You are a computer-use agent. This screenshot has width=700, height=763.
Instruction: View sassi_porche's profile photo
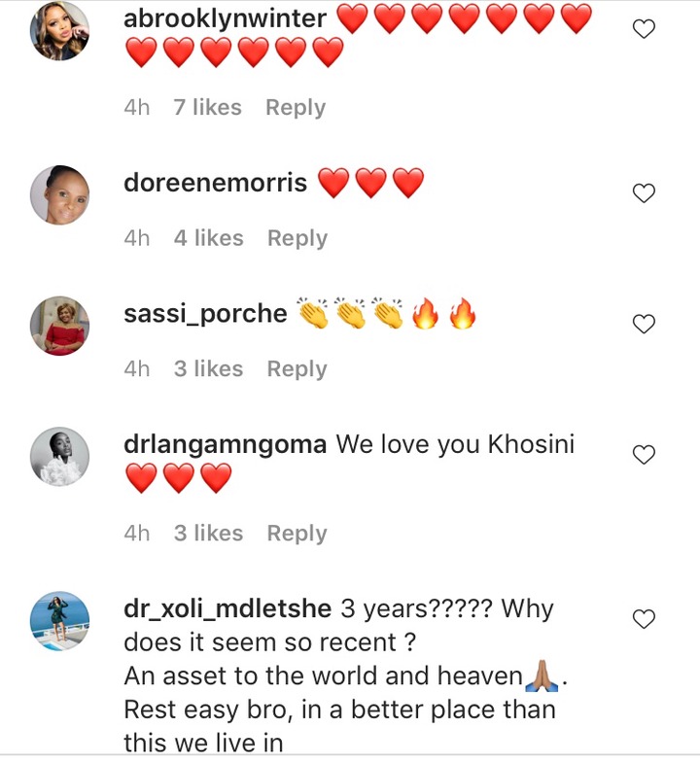click(x=60, y=326)
